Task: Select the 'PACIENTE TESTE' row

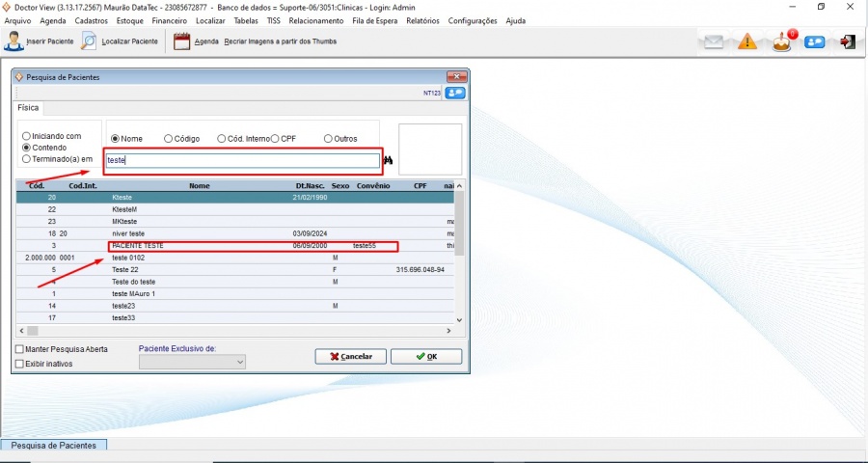Action: pos(138,246)
